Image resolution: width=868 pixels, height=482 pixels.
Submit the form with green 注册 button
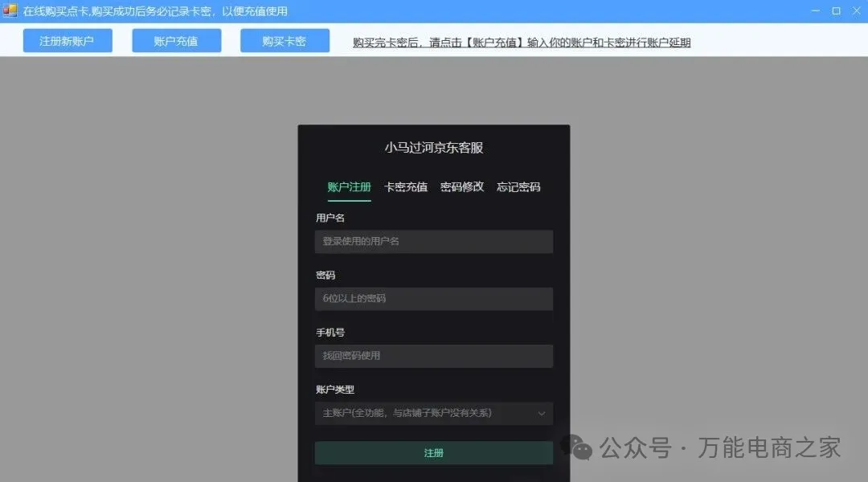(x=433, y=453)
